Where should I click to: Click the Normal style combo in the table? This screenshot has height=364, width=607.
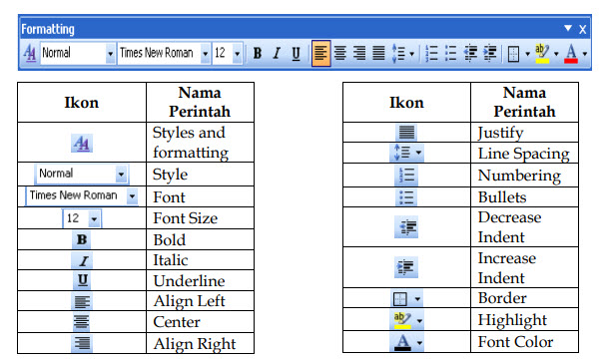pos(82,175)
